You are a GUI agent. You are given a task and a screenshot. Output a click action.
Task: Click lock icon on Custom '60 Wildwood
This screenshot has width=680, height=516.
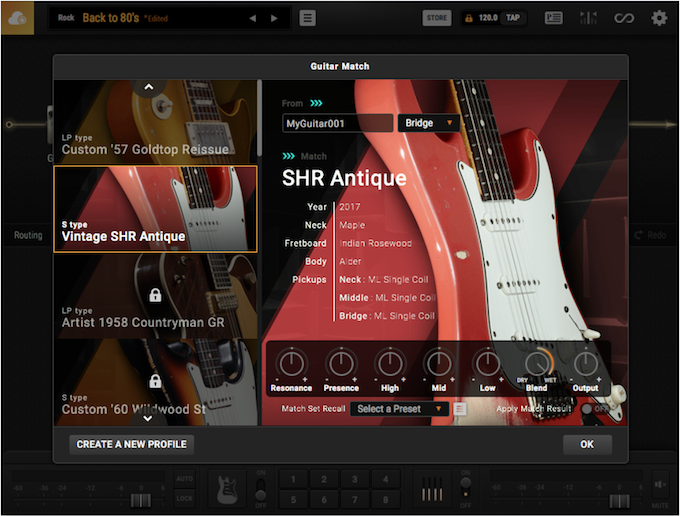point(155,381)
